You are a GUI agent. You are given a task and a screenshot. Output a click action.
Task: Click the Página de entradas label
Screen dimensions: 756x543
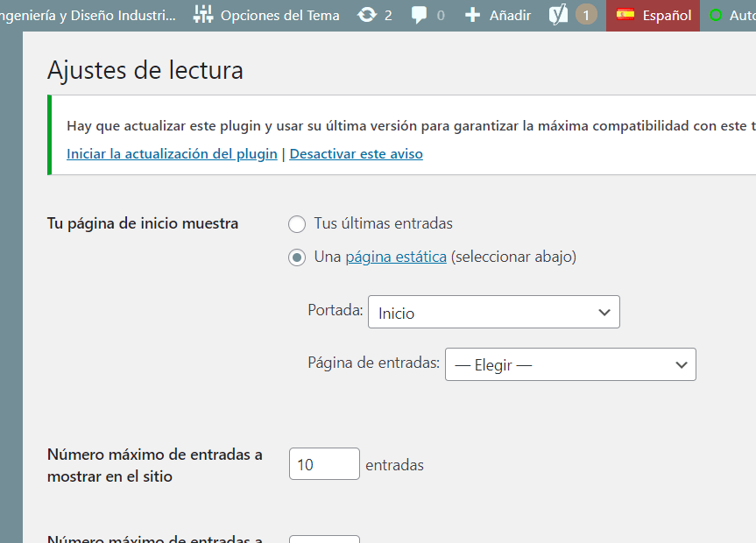tap(374, 363)
